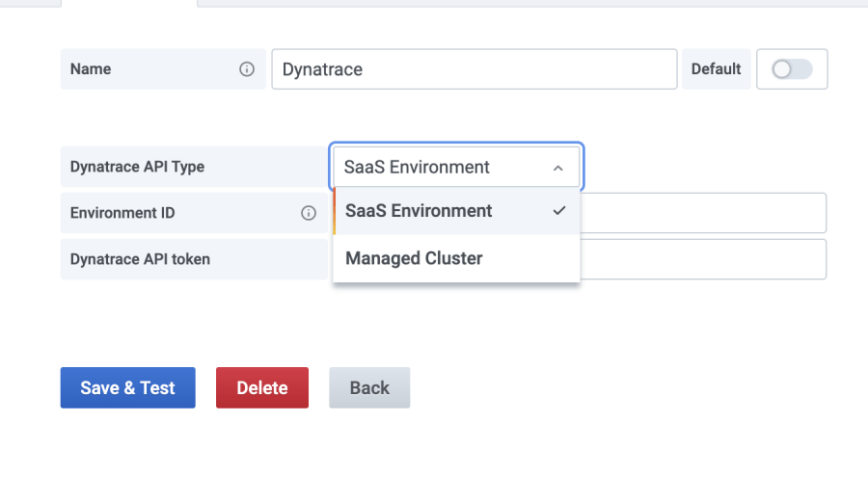This screenshot has height=502, width=868.
Task: Go Back using the grey button
Action: [369, 387]
